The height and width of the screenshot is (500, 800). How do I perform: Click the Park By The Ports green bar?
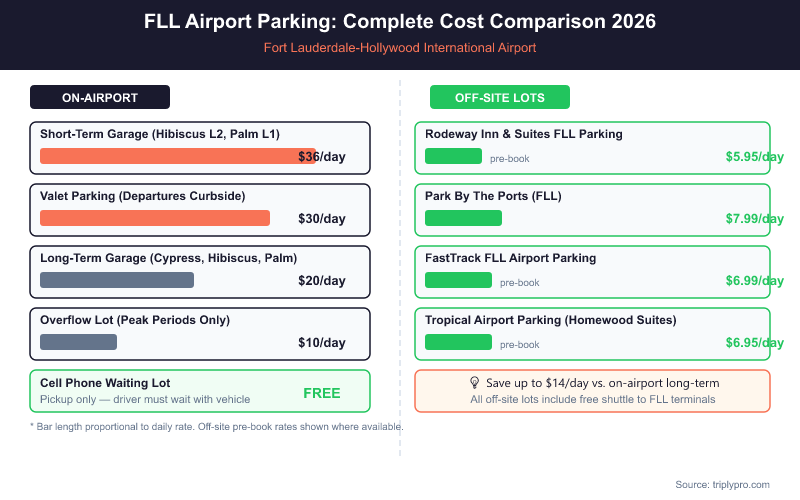[463, 218]
